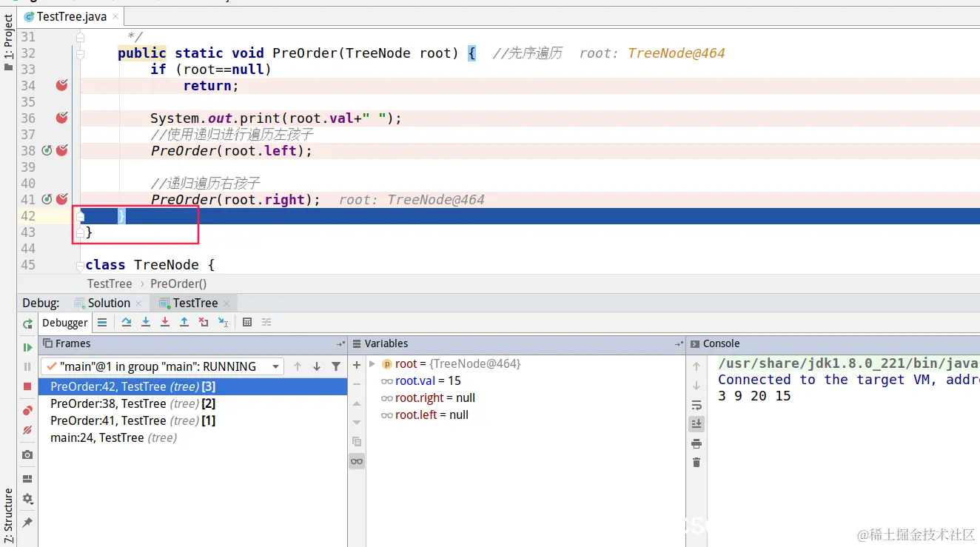This screenshot has height=547, width=980.
Task: Resume program execution
Action: pos(27,347)
